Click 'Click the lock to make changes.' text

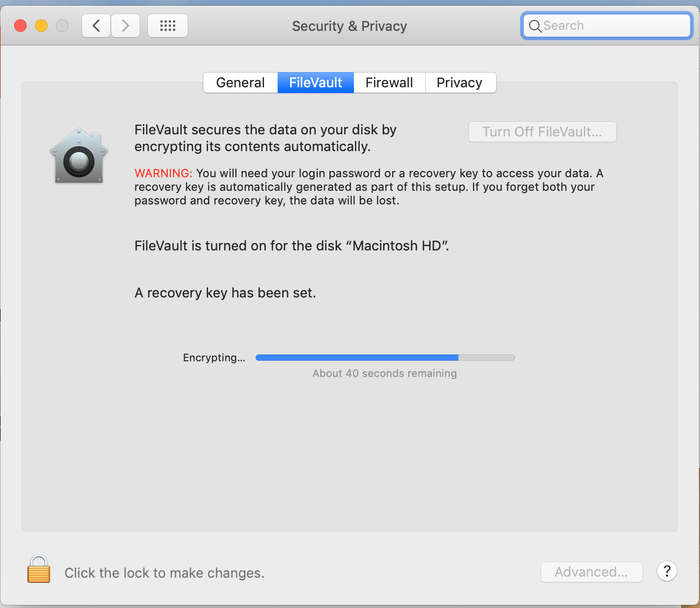pos(165,573)
